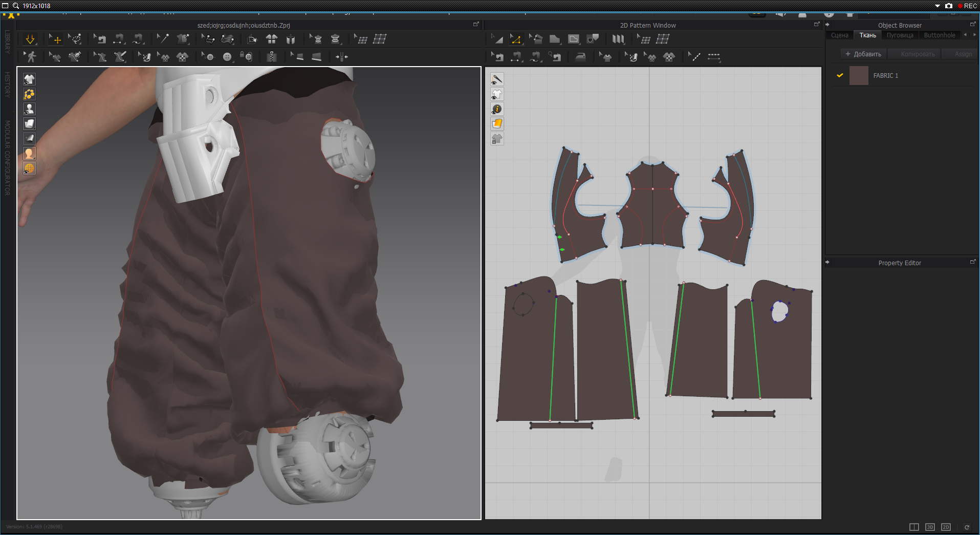Image resolution: width=980 pixels, height=535 pixels.
Task: Select the Select/Move tool in 3D toolbar
Action: tap(55, 39)
